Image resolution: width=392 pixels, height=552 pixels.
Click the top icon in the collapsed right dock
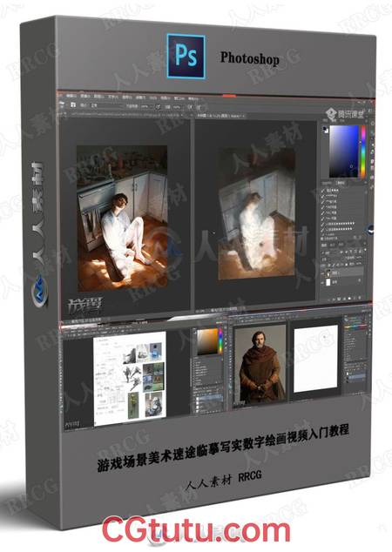[373, 124]
